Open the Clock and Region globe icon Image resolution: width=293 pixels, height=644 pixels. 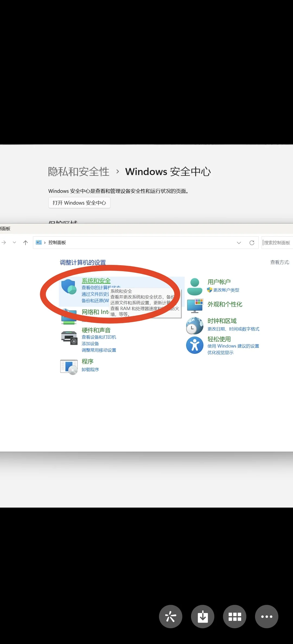[x=195, y=326]
